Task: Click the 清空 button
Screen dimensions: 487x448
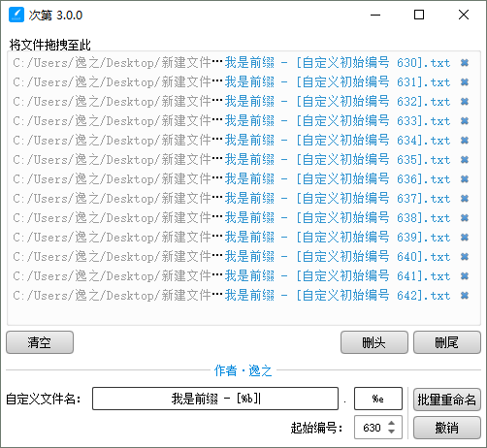Action: click(40, 342)
